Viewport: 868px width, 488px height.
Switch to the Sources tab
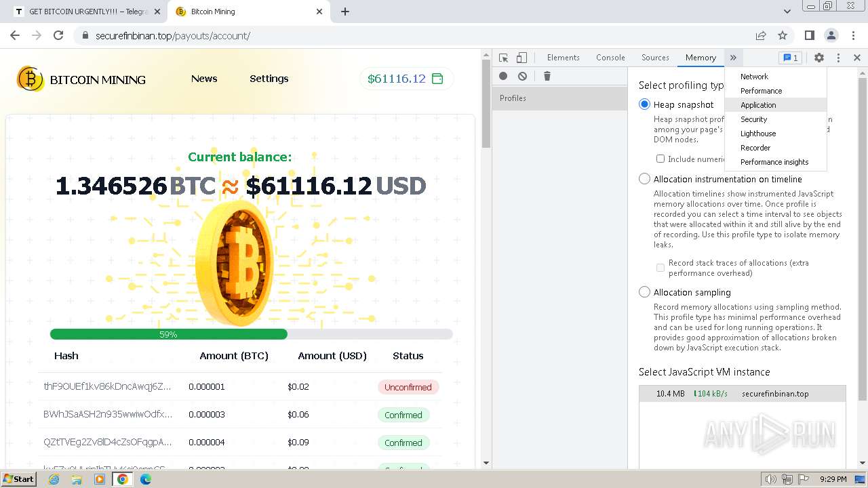pyautogui.click(x=655, y=58)
